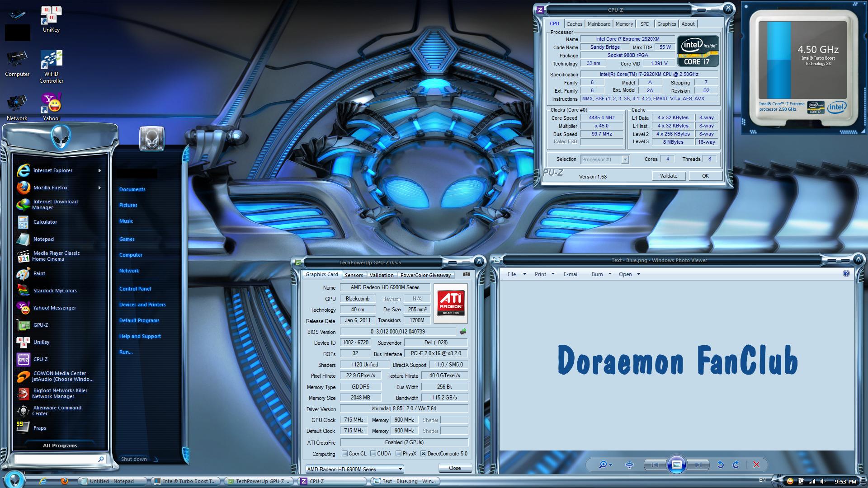Click the Untitled - Notepad taskbar button
This screenshot has width=868, height=488.
pos(112,481)
